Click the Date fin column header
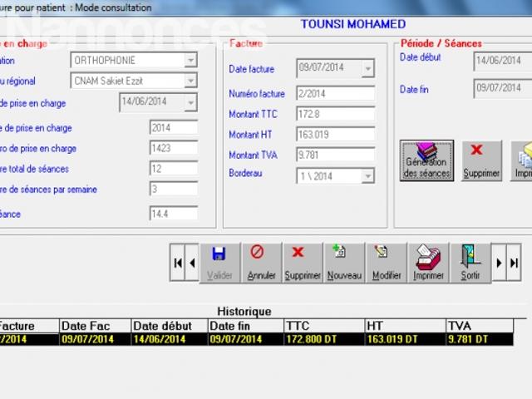This screenshot has height=399, width=532. tap(246, 326)
